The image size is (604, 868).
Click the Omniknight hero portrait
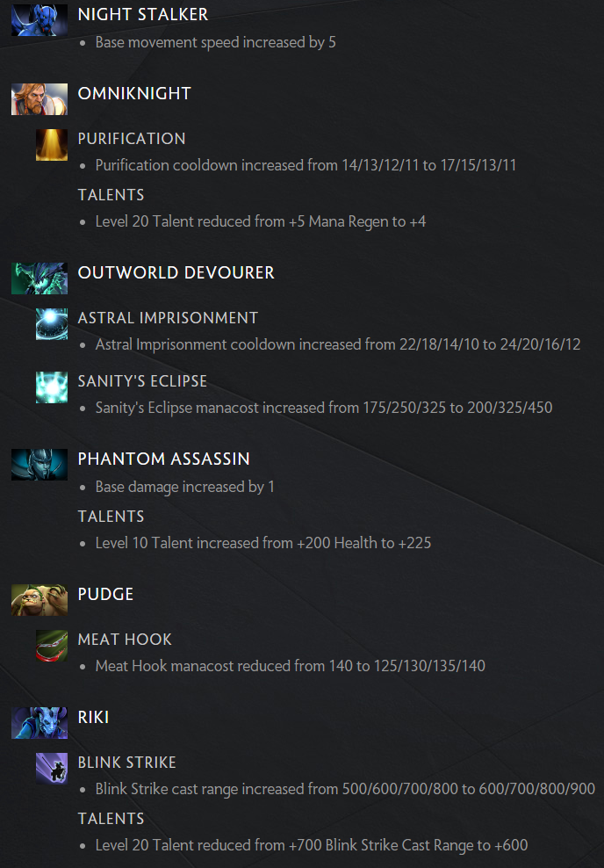tap(40, 99)
